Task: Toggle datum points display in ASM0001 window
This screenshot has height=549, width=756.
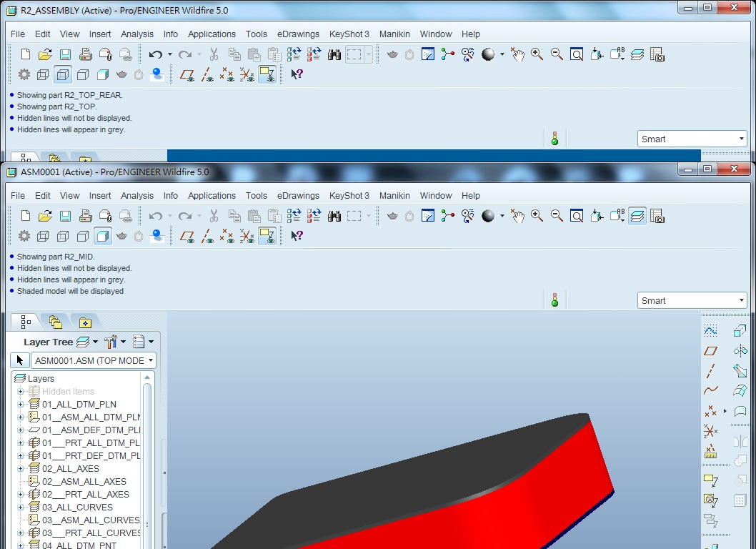Action: [227, 236]
